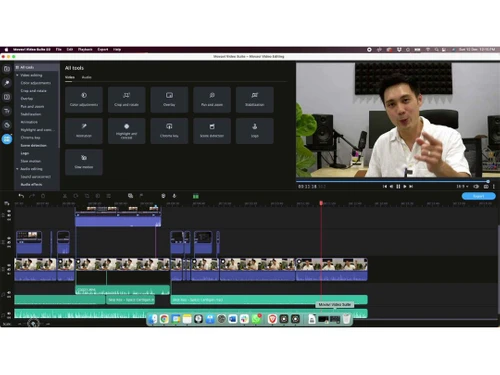Open the Edit menu
Screen dimensions: 500x375
click(x=70, y=49)
